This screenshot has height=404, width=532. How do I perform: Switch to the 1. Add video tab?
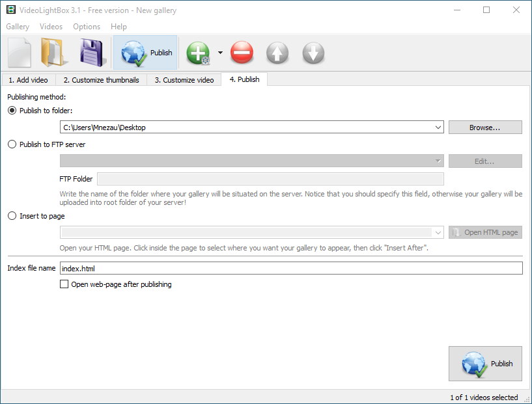click(x=29, y=80)
